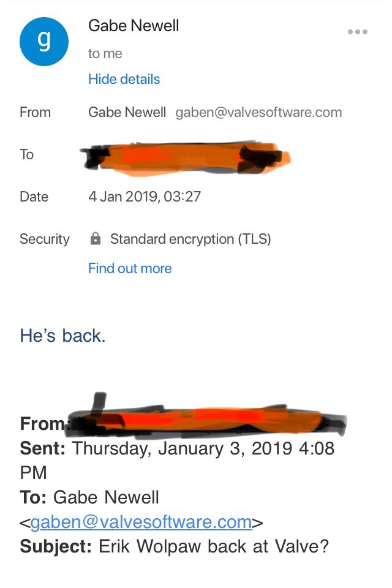Tap the redacted recipient in the To row
This screenshot has width=392, height=588.
186,159
